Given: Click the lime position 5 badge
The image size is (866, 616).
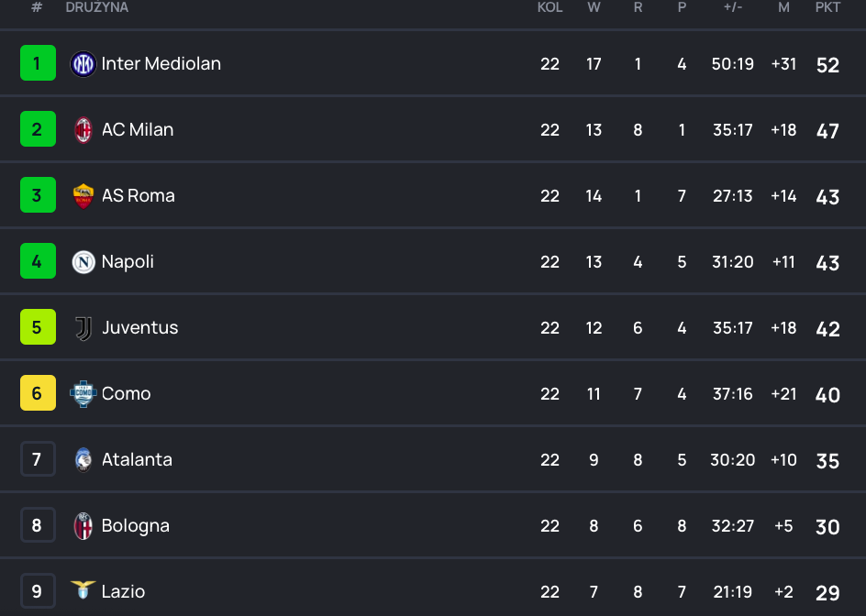Looking at the screenshot, I should point(38,328).
